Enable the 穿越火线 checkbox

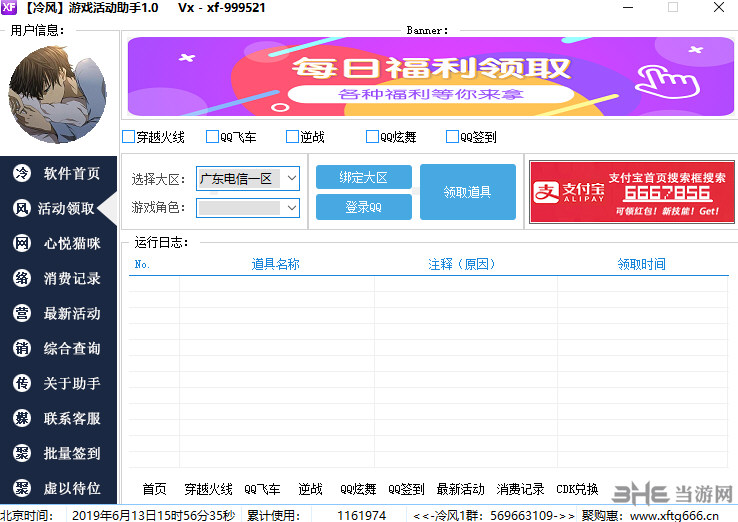point(128,137)
